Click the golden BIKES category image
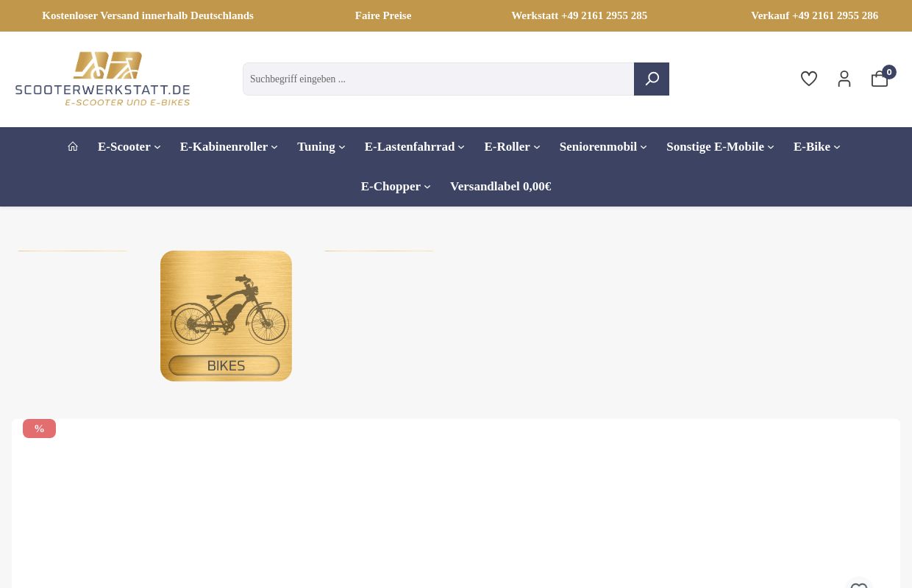Screen dimensions: 912x588 pyautogui.click(x=226, y=316)
